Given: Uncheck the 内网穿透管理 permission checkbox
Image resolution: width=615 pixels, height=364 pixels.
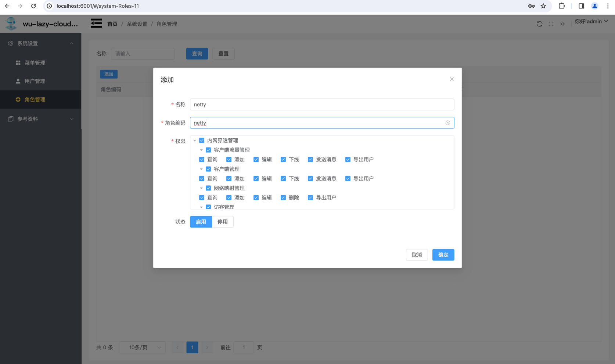Looking at the screenshot, I should (x=202, y=141).
